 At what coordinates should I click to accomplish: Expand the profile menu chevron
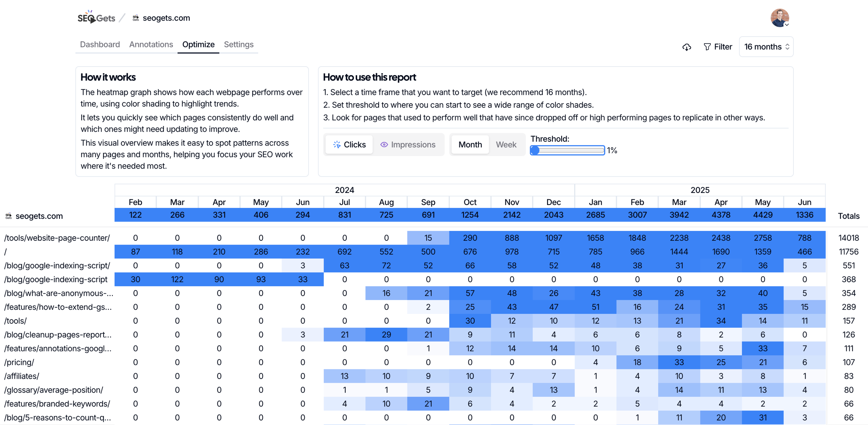click(787, 25)
